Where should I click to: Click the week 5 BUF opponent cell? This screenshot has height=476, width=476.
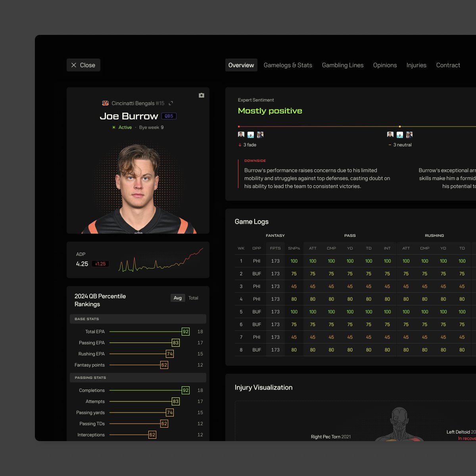[x=257, y=312]
